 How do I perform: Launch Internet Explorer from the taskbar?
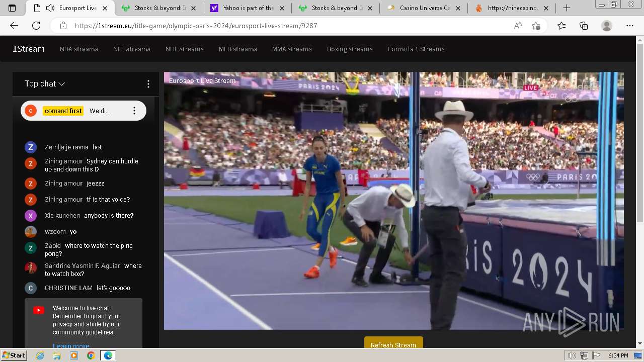tap(40, 355)
